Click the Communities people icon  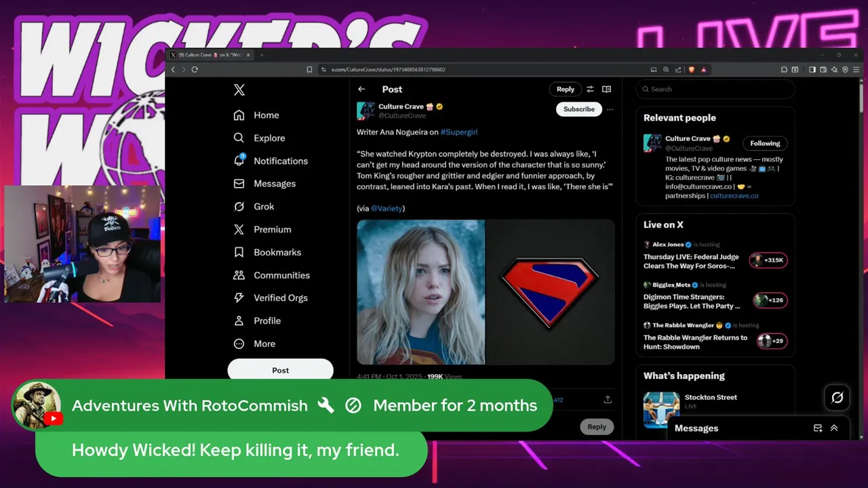239,275
